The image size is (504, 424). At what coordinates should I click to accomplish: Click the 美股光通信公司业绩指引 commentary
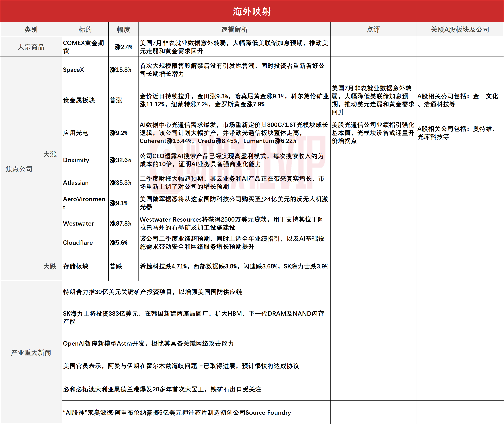[x=373, y=133]
